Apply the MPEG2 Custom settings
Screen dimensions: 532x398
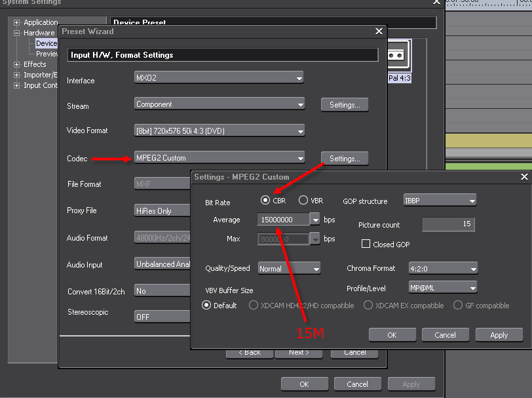(x=499, y=335)
